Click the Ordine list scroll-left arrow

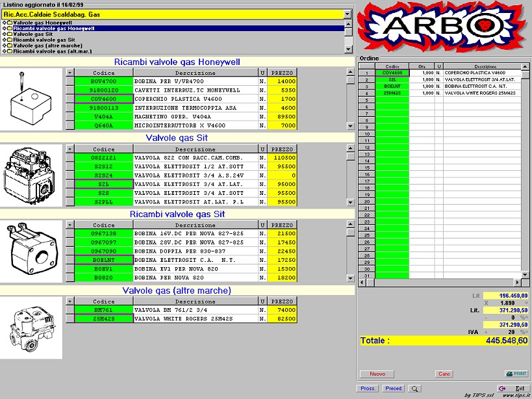(x=362, y=282)
